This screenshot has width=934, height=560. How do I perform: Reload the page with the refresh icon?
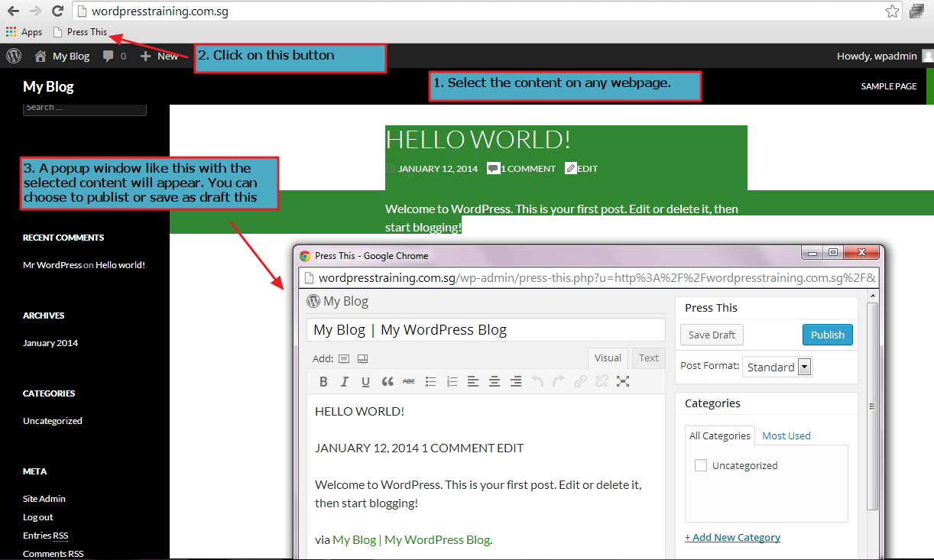tap(57, 11)
